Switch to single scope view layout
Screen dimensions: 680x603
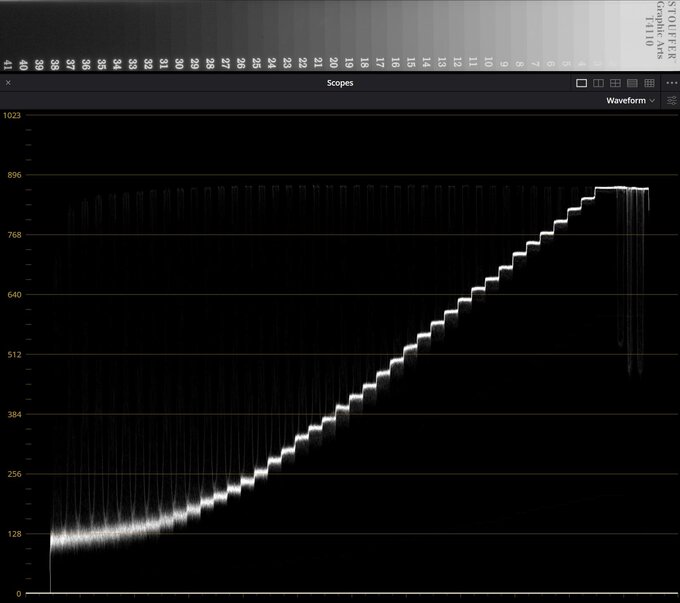tap(582, 83)
